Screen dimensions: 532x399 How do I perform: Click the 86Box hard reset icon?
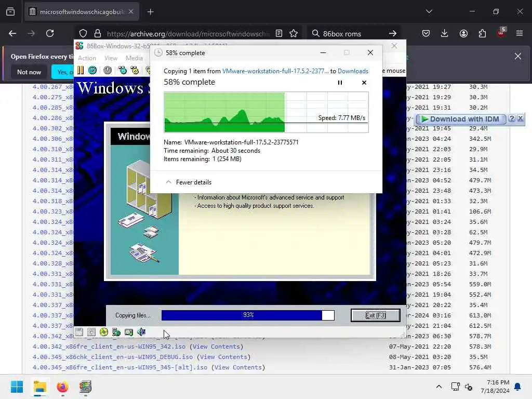(92, 70)
